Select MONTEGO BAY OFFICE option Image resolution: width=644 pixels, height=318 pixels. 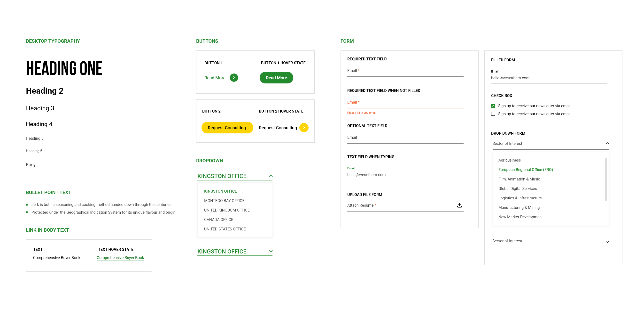point(224,201)
